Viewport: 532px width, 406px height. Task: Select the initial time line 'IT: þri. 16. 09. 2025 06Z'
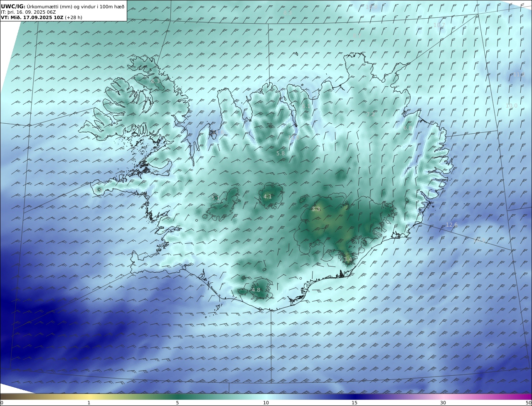(x=28, y=12)
